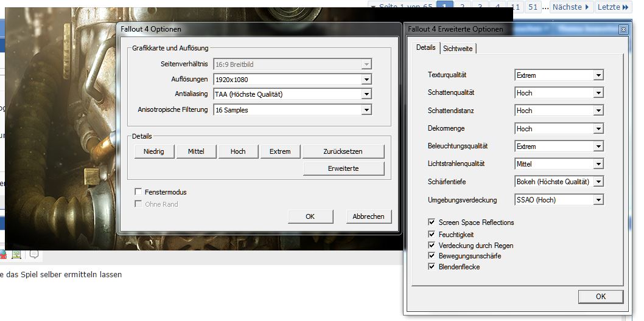Switch to the Sichtweite tab
Image resolution: width=644 pixels, height=321 pixels.
click(x=458, y=49)
